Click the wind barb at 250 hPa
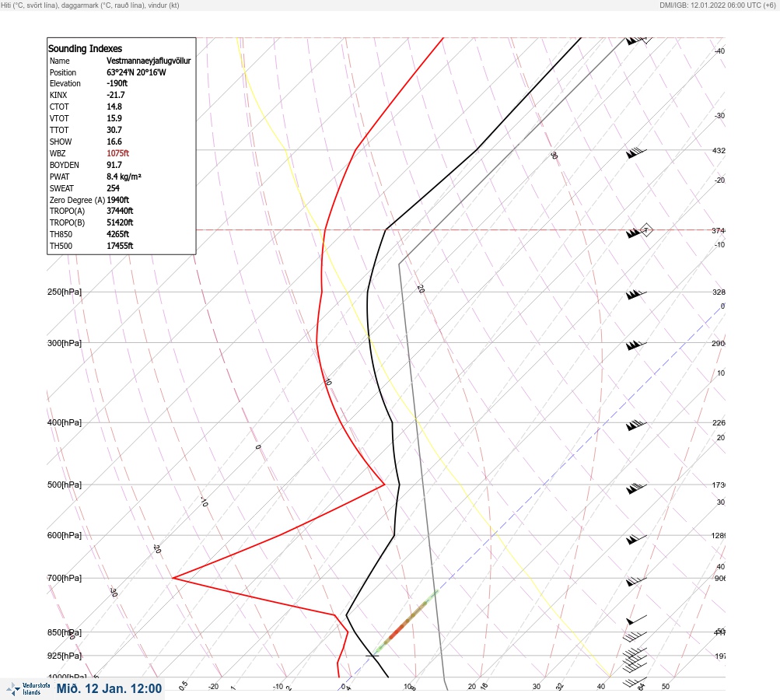 [636, 295]
